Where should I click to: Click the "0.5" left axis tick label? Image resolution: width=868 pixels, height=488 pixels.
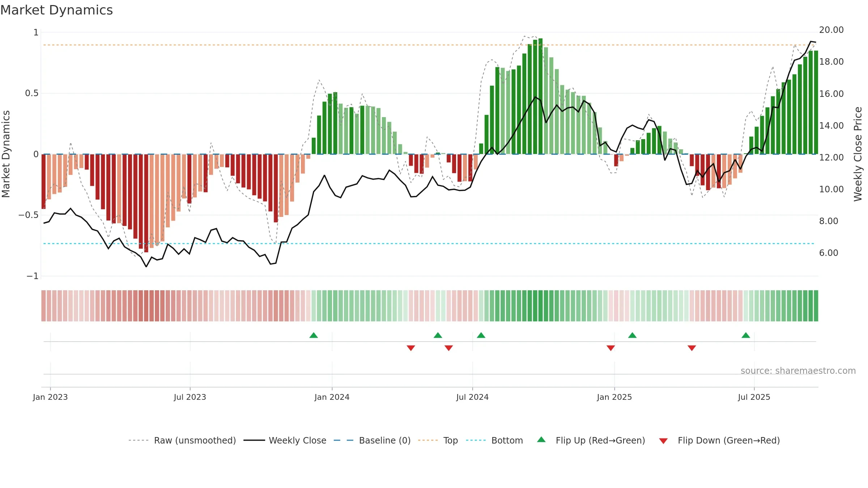click(x=32, y=93)
